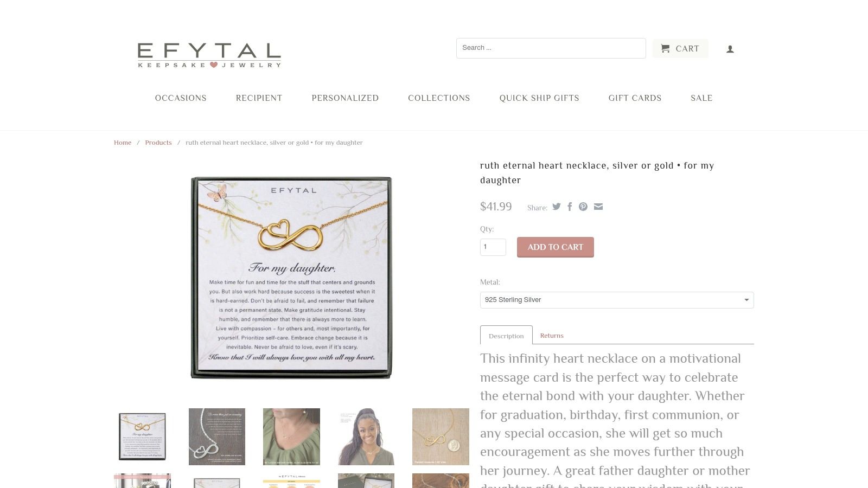This screenshot has height=488, width=868.
Task: Open the Occasions menu
Action: (x=181, y=98)
